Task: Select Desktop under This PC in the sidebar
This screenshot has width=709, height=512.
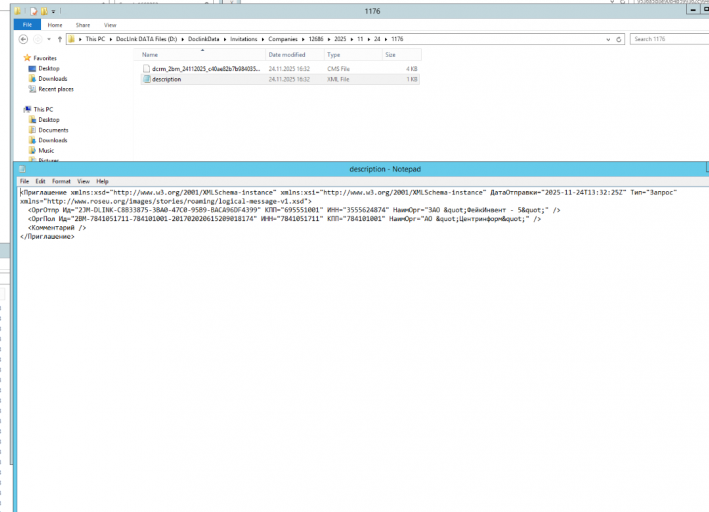Action: tap(49, 120)
